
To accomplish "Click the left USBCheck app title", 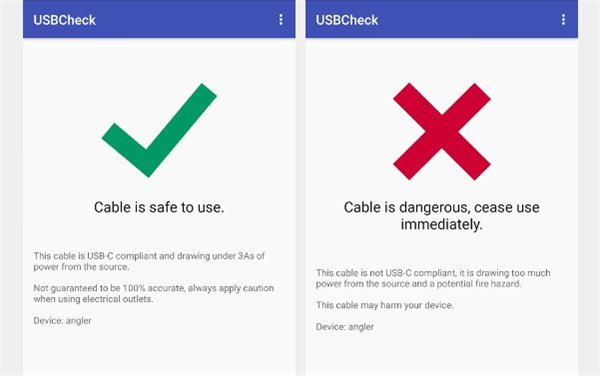I will coord(64,20).
